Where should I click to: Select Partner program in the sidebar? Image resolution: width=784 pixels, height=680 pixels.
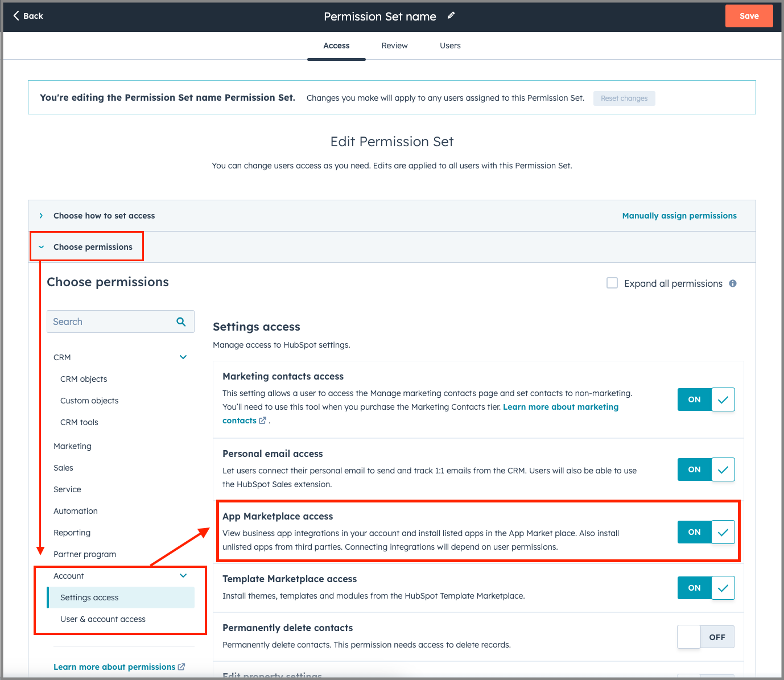(x=85, y=554)
